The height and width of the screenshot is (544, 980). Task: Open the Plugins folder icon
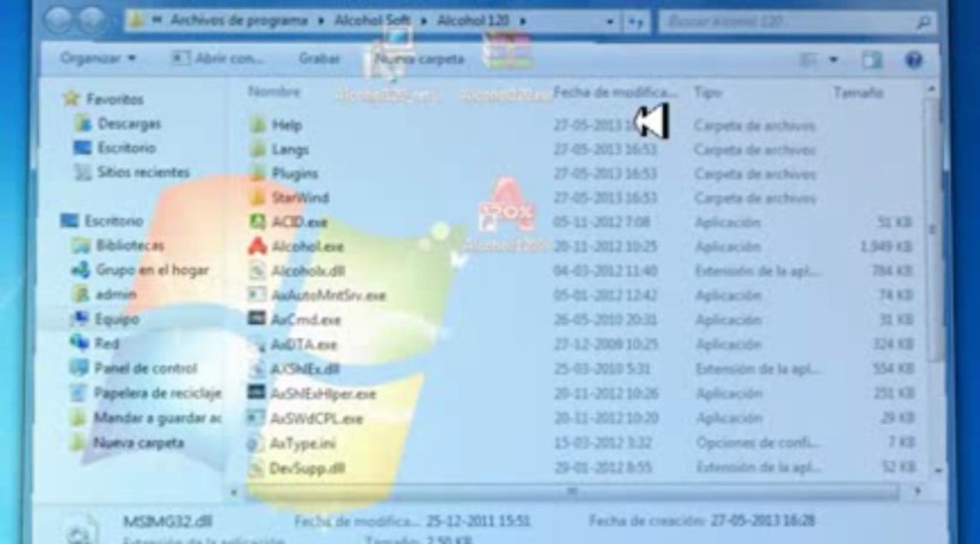[x=259, y=173]
